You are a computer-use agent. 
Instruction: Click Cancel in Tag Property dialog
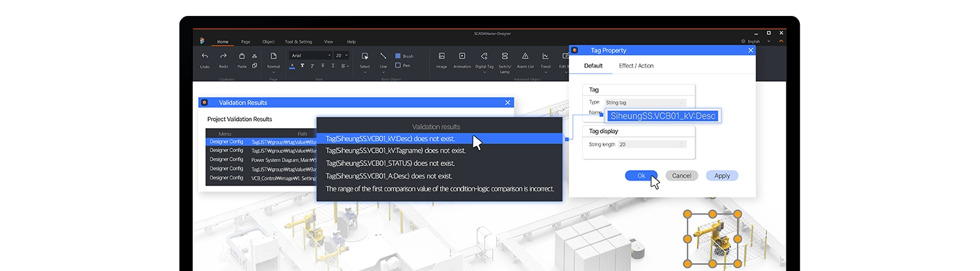click(x=681, y=176)
